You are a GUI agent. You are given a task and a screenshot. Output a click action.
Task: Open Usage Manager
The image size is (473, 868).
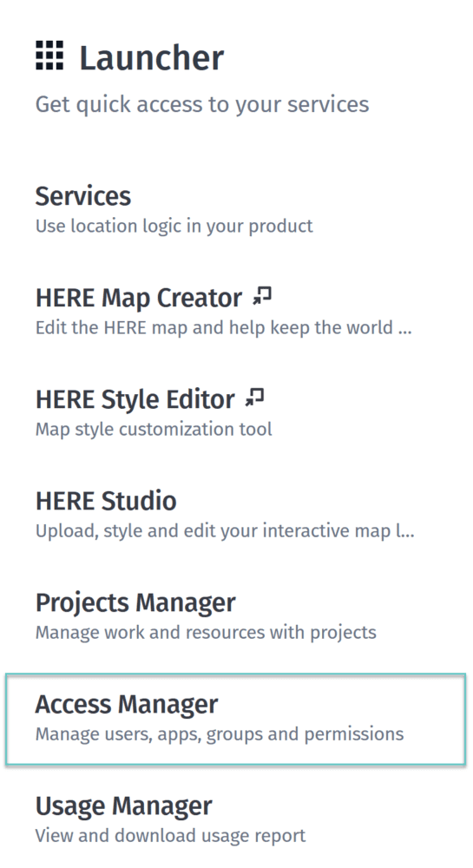(124, 806)
